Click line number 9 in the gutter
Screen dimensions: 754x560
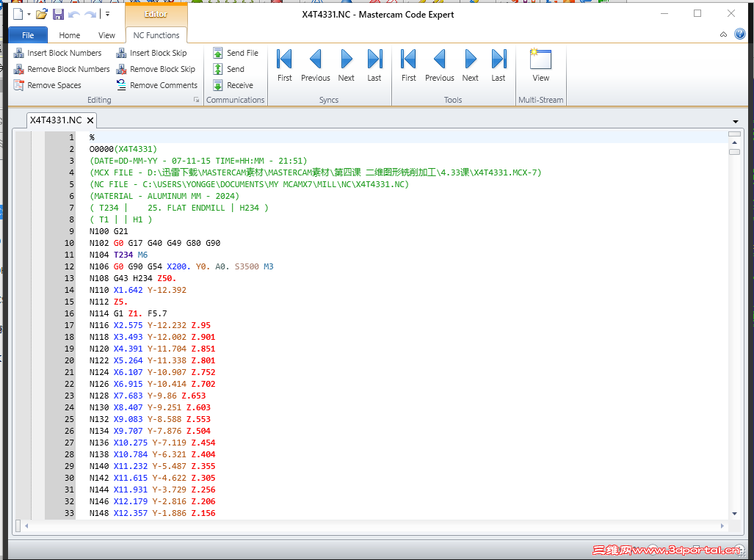tap(72, 231)
